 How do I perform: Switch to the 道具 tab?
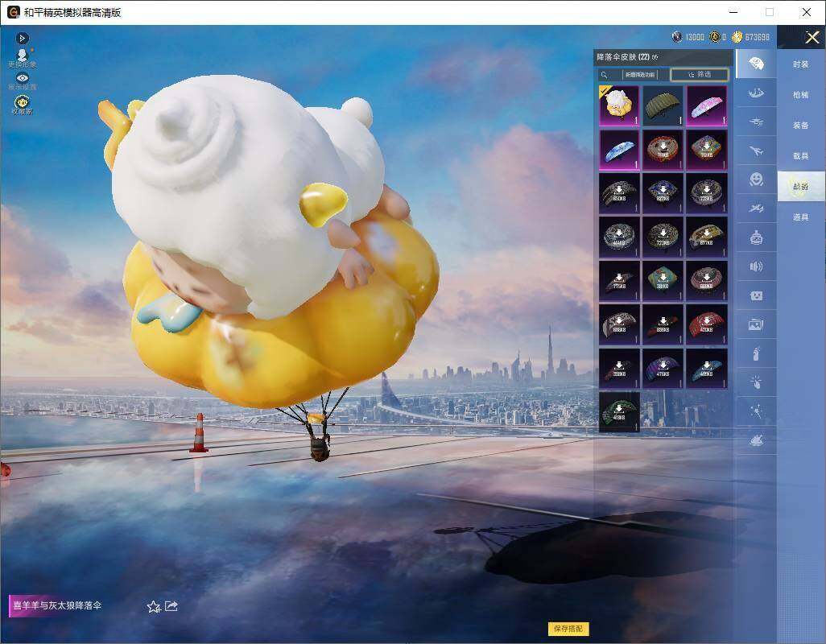click(801, 217)
